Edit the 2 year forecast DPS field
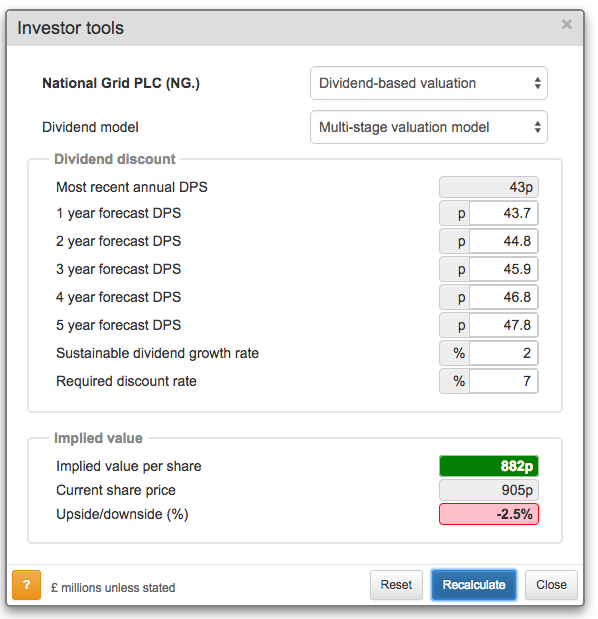 pyautogui.click(x=503, y=241)
